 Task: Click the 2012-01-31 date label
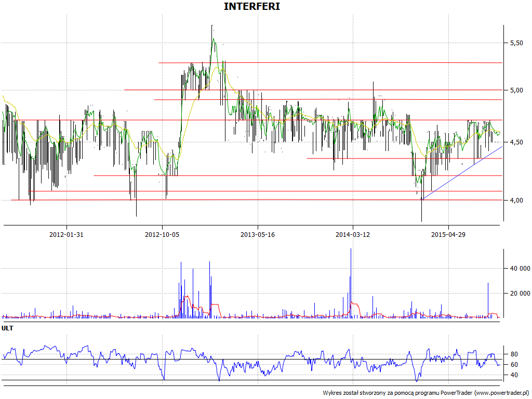(x=66, y=234)
